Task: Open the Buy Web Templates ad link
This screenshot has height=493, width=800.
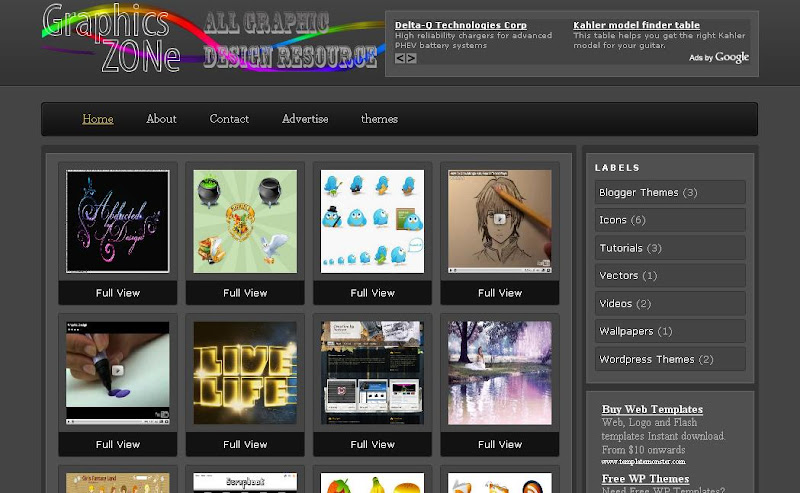Action: 652,409
